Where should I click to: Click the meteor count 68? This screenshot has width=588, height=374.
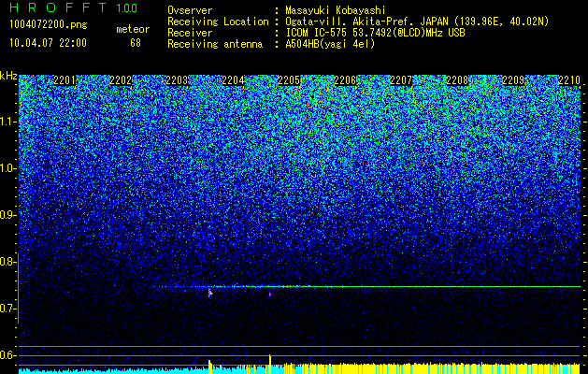pos(136,43)
